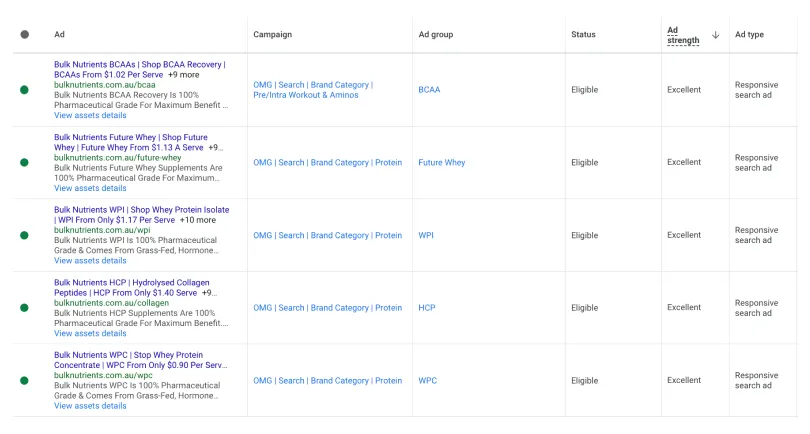810x434 pixels.
Task: Open the WPI ad group
Action: coord(426,235)
